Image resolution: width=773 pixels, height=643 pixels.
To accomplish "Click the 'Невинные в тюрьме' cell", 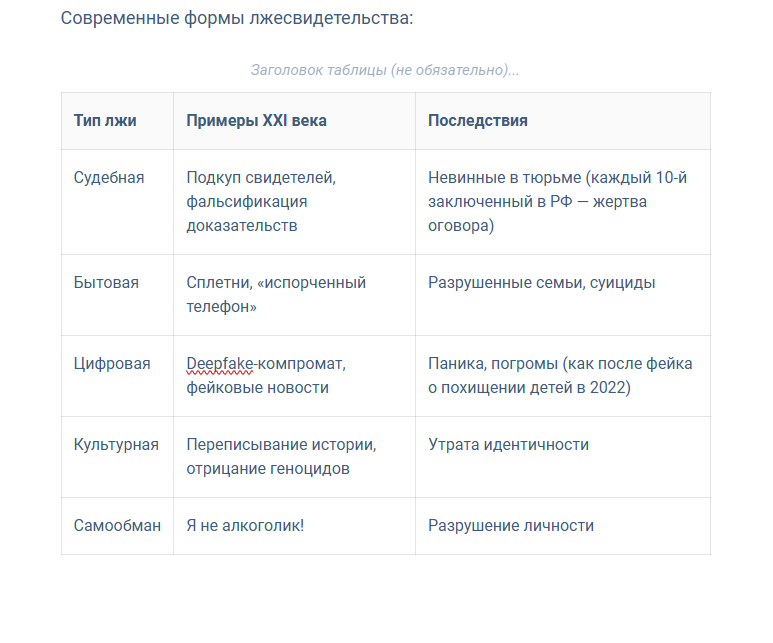I will pyautogui.click(x=562, y=202).
